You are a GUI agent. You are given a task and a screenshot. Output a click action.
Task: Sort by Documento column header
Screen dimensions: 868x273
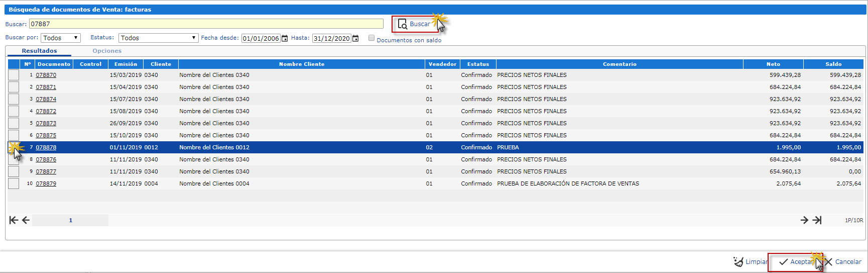click(x=54, y=64)
